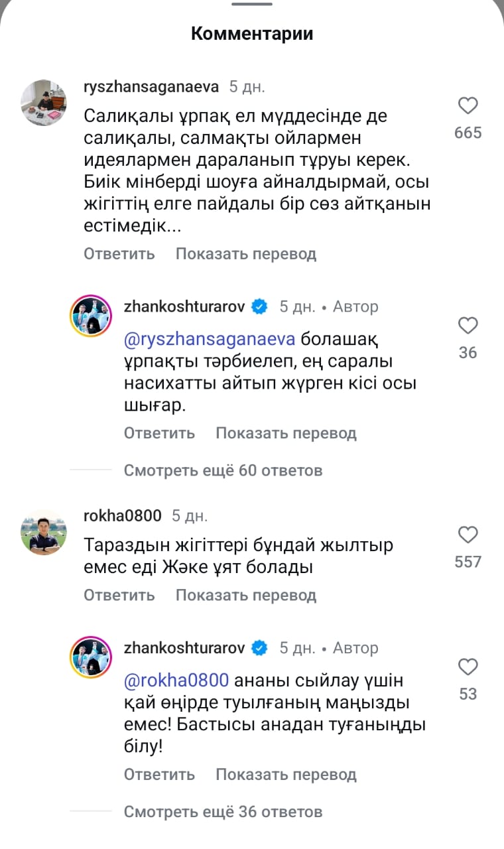Expand 60 more replies
This screenshot has width=504, height=849.
[x=223, y=471]
